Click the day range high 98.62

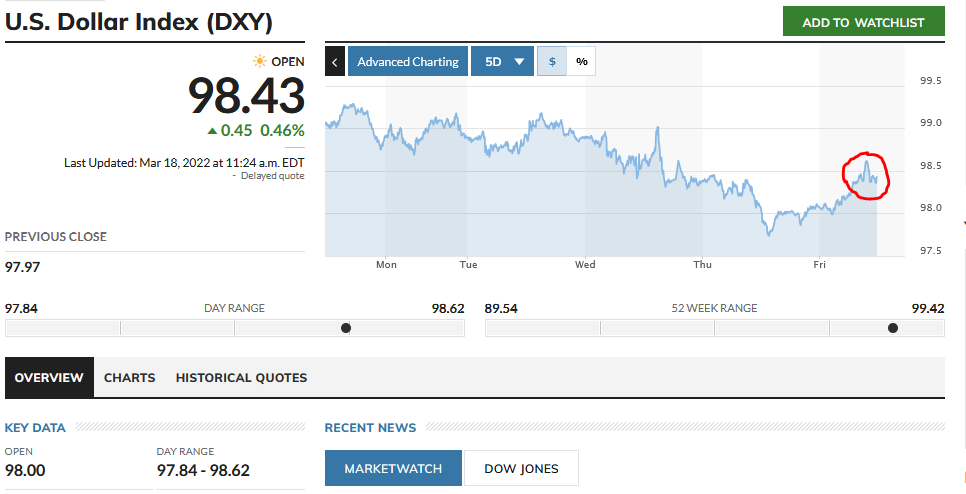click(x=448, y=308)
